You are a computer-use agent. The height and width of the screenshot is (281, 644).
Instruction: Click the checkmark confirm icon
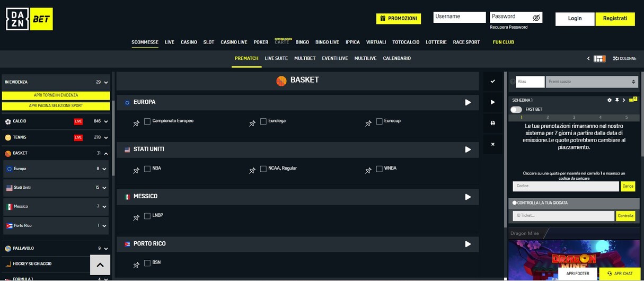(x=492, y=81)
